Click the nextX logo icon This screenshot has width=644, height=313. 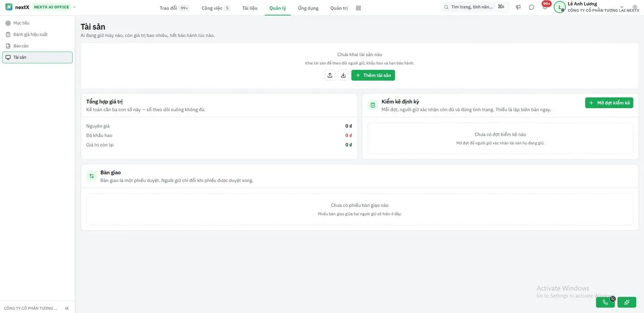(9, 7)
